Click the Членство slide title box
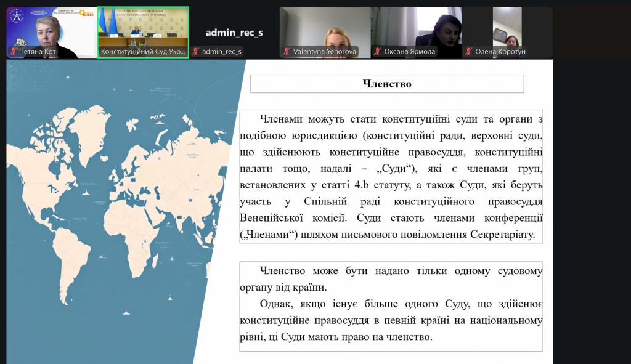Viewport: 631px width, 364px height. [x=387, y=84]
